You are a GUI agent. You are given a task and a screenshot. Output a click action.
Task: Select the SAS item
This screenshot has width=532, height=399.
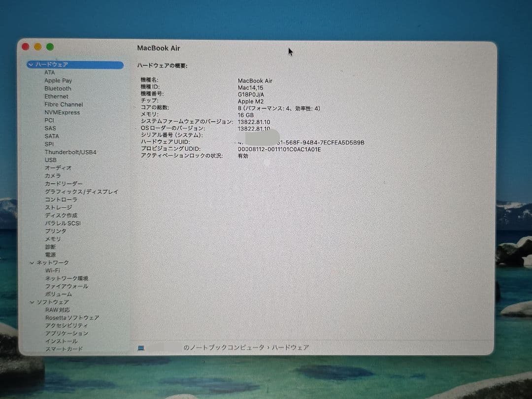coord(50,128)
